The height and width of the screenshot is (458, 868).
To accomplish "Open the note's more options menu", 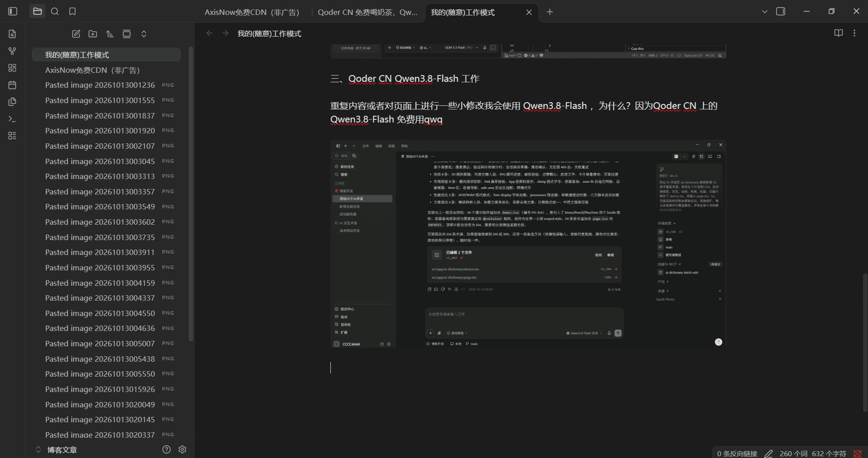I will (854, 33).
